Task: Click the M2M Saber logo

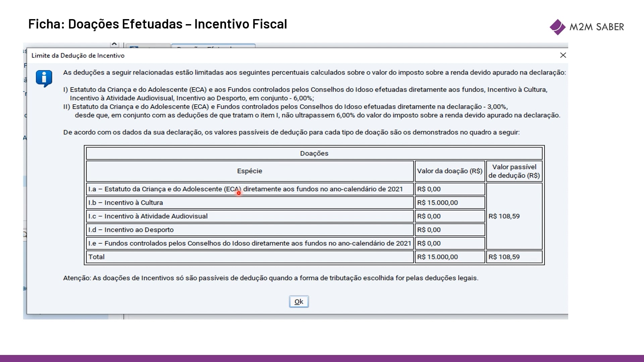Action: pyautogui.click(x=587, y=27)
